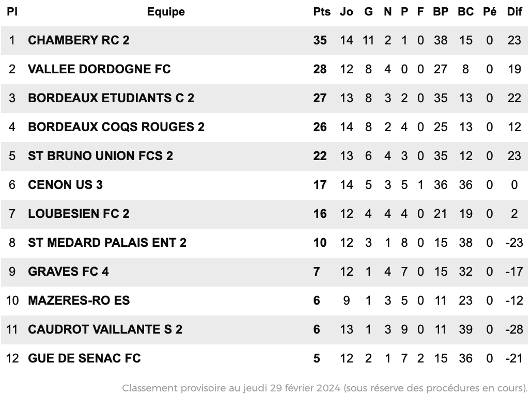Select the Dif column header

514,12
